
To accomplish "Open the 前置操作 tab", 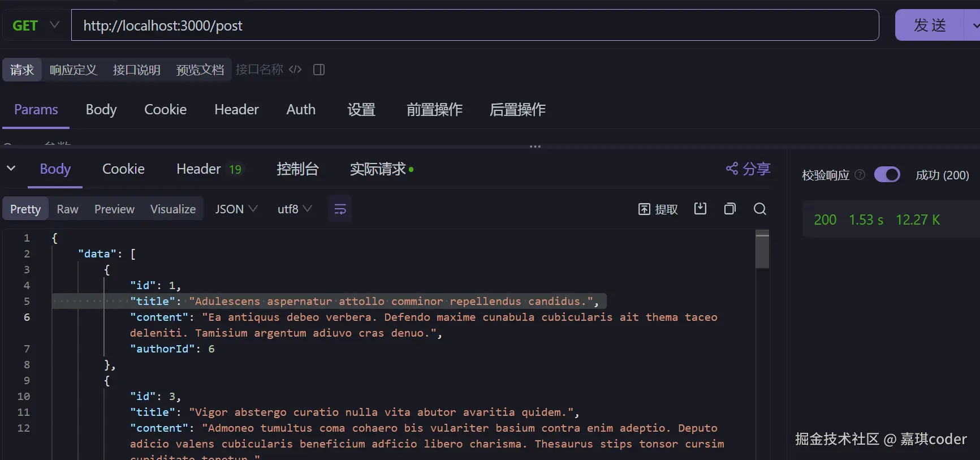I will pos(434,110).
